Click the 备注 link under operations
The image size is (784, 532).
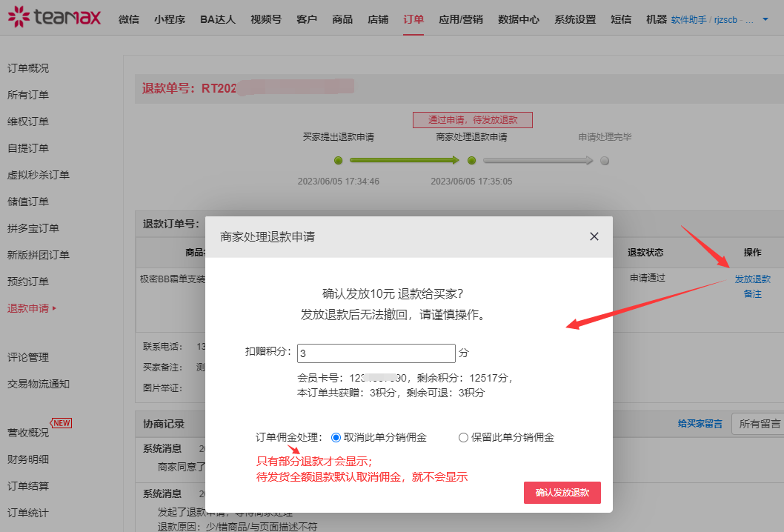(752, 294)
